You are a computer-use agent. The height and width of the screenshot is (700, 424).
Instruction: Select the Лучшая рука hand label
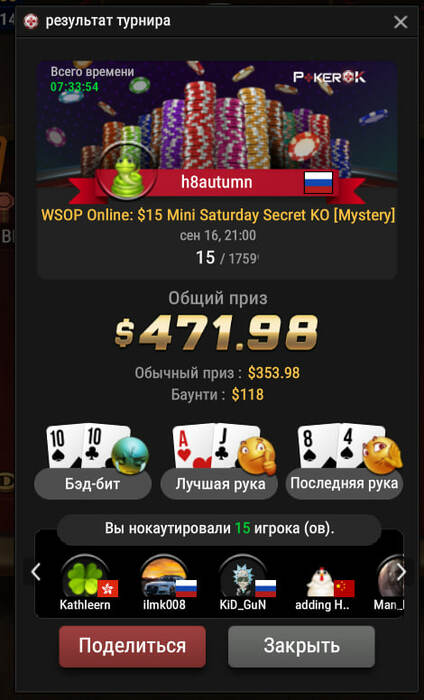click(219, 484)
